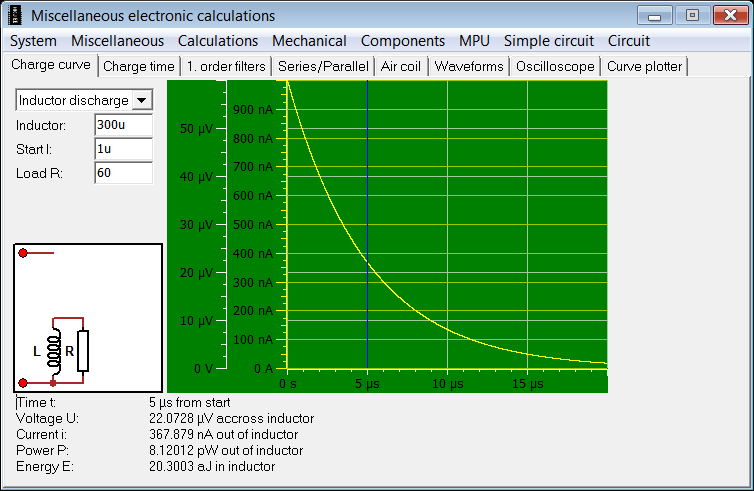Viewport: 754px width, 491px height.
Task: Expand the Inductor discharge dropdown
Action: click(142, 100)
